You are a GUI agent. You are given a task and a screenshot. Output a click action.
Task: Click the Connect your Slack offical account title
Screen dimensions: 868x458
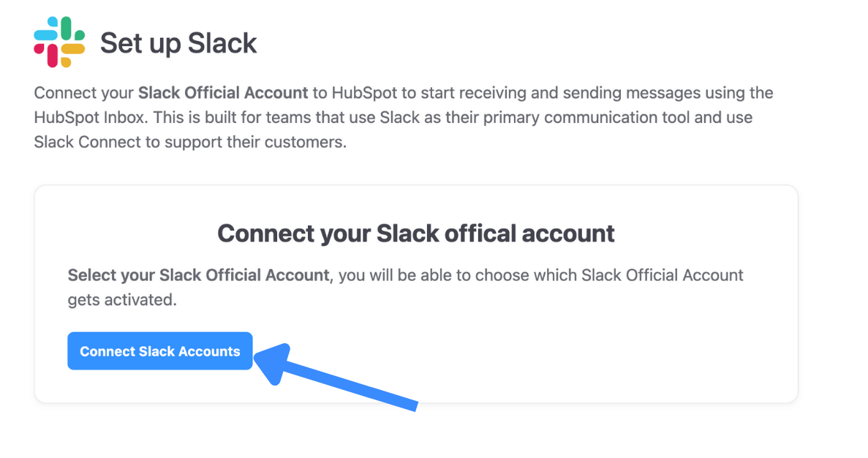pos(415,233)
